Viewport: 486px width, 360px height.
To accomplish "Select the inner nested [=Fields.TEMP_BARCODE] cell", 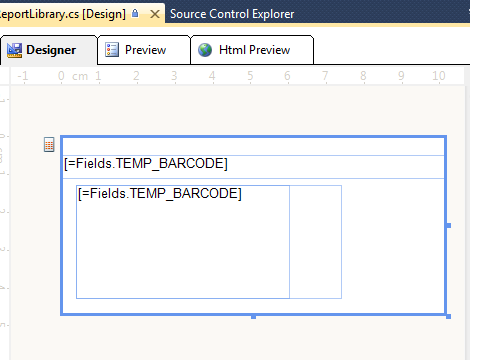I will coord(183,242).
